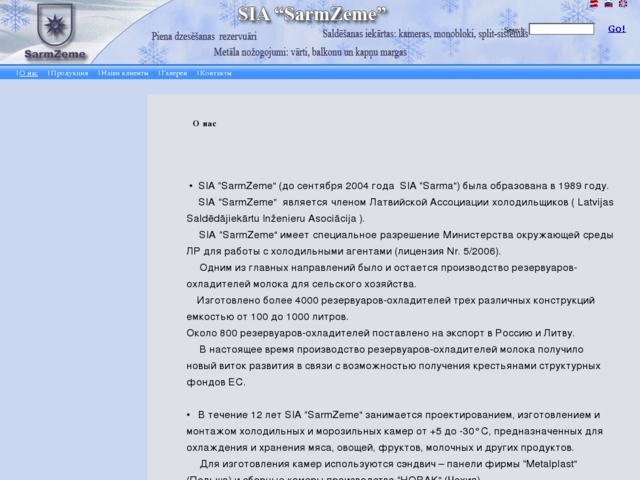Screen dimensions: 640x480
Task: Click the SIA "SarmZeme" header title
Action: 312,14
